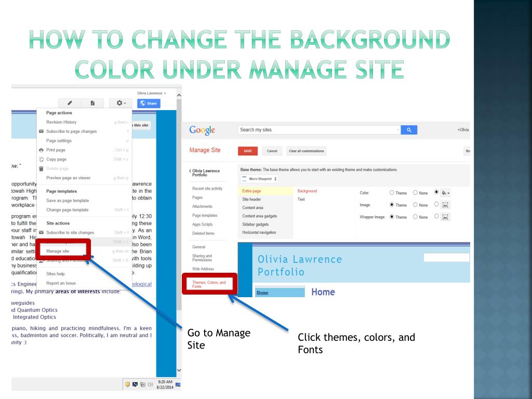Click Clear all customizations button

click(307, 151)
